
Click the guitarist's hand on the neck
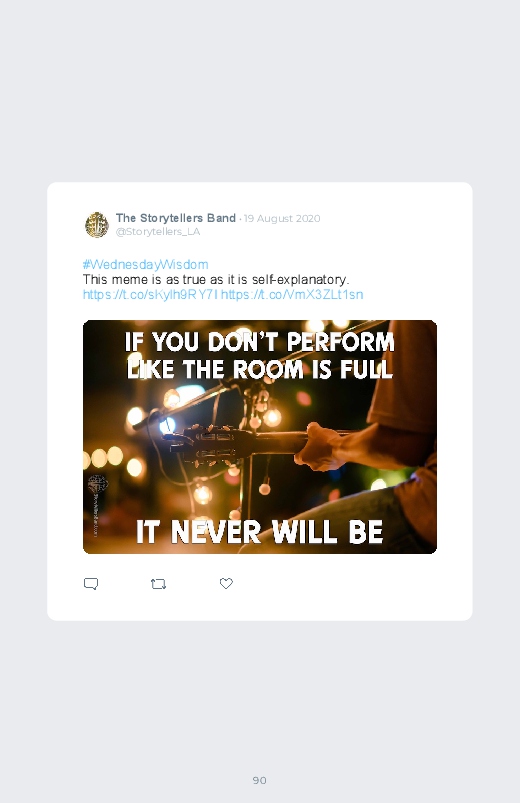(x=323, y=447)
